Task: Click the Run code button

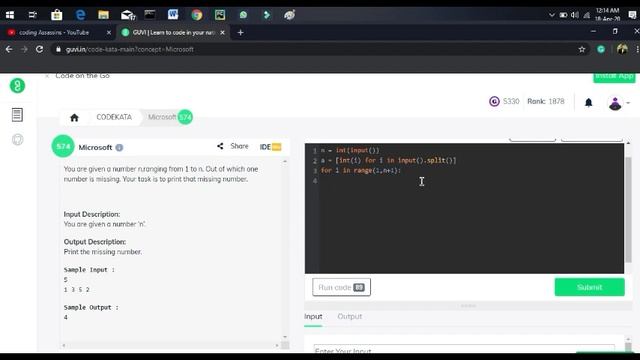Action: [341, 287]
